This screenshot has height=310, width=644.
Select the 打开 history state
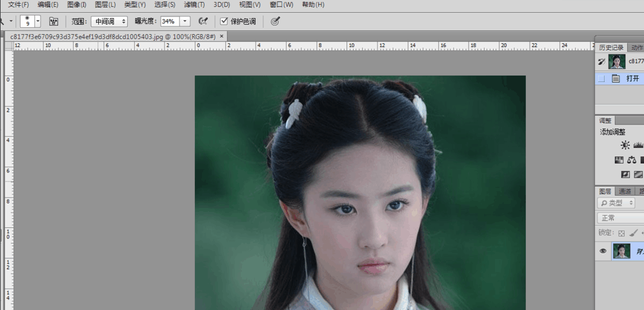click(620, 79)
